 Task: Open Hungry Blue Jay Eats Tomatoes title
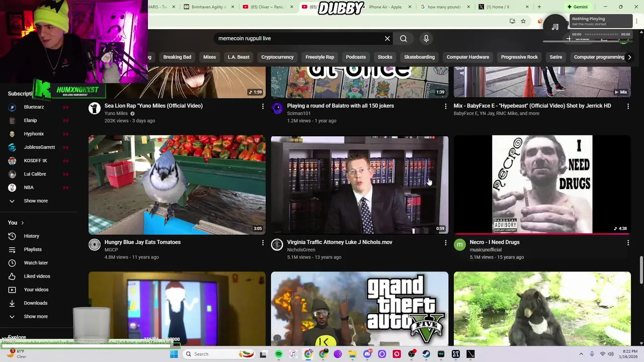[142, 242]
